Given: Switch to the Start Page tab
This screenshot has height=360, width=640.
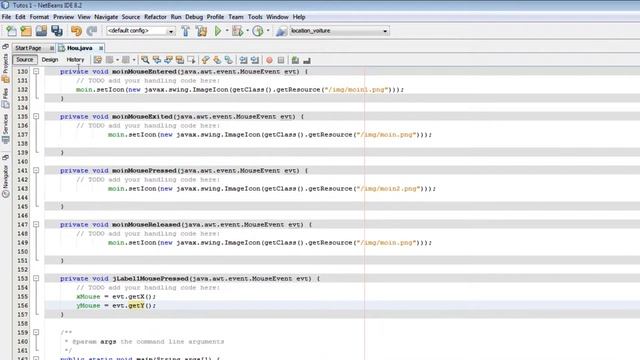Looking at the screenshot, I should tap(28, 48).
